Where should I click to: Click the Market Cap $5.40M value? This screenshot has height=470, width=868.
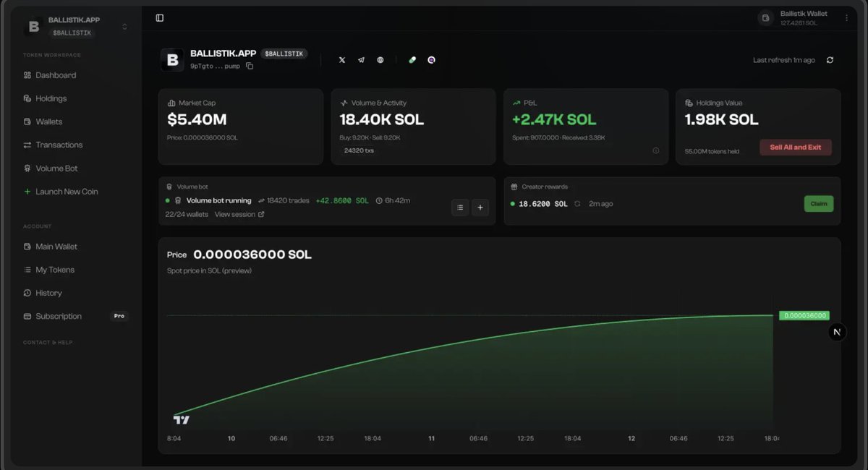click(197, 119)
